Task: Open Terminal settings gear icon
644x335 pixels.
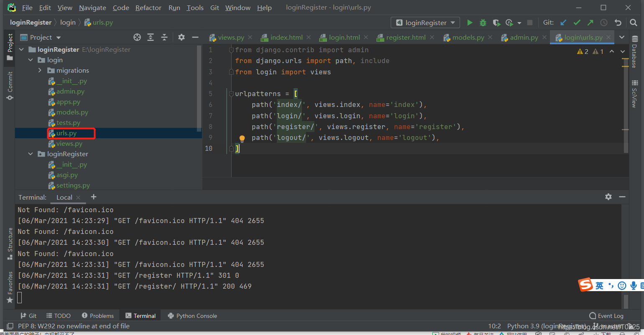Action: 608,197
